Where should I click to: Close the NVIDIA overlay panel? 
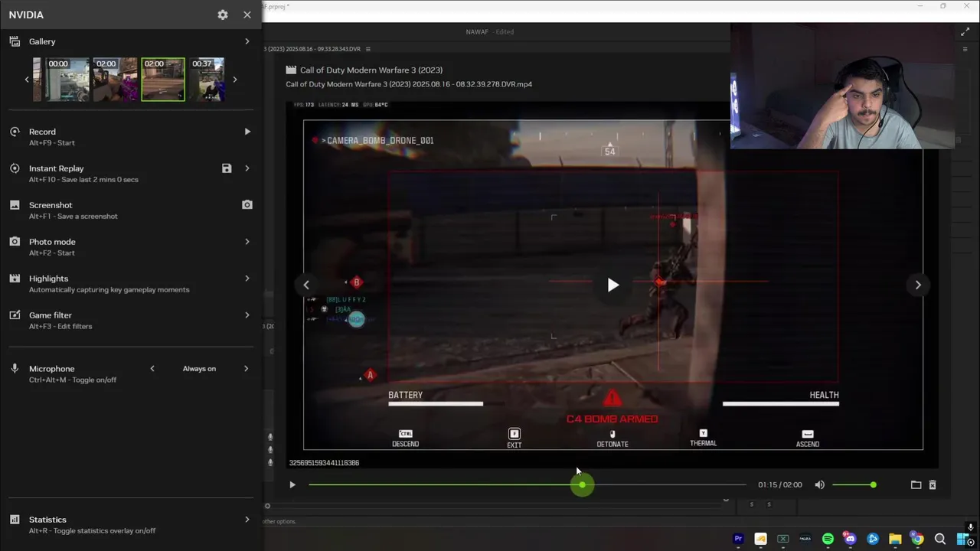click(x=247, y=15)
